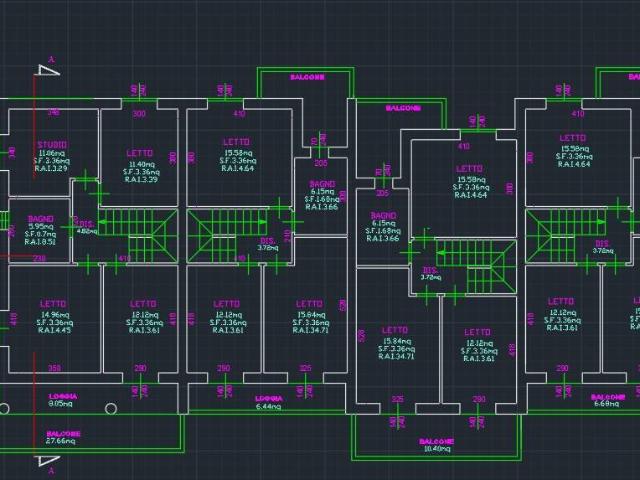This screenshot has width=640, height=480.
Task: Select the DIS. 4.82mq hallway label
Action: 87,228
